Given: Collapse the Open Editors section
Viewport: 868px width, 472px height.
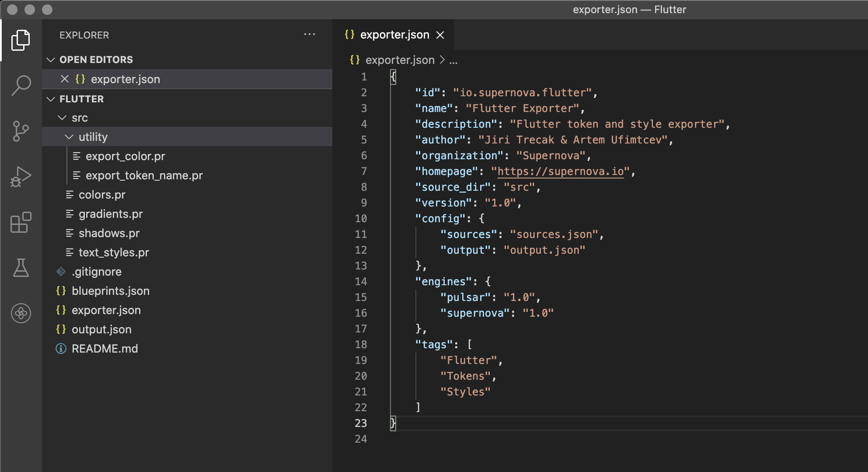Looking at the screenshot, I should tap(51, 59).
